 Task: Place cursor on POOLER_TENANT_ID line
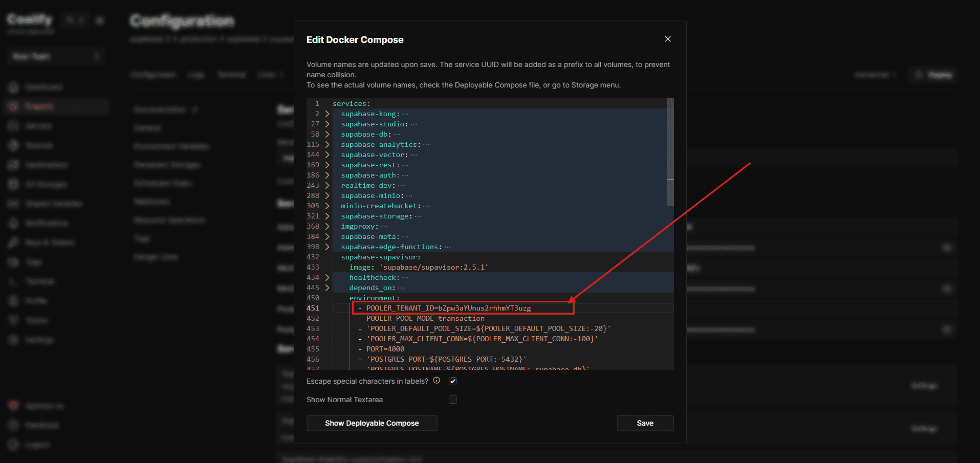point(448,308)
